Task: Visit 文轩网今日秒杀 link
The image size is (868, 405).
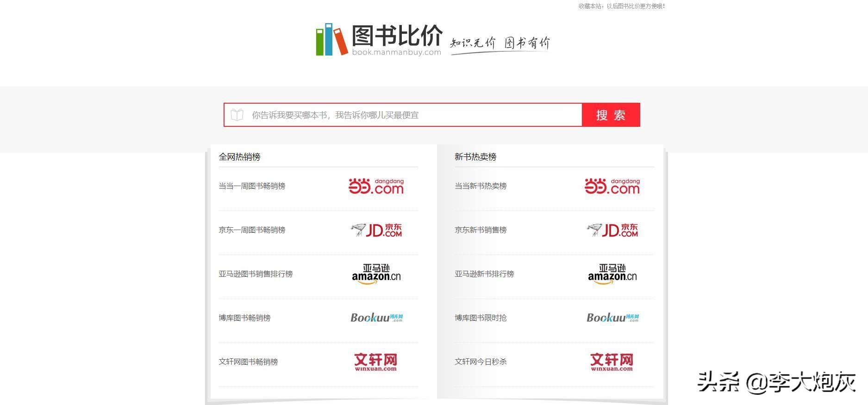Action: coord(481,362)
